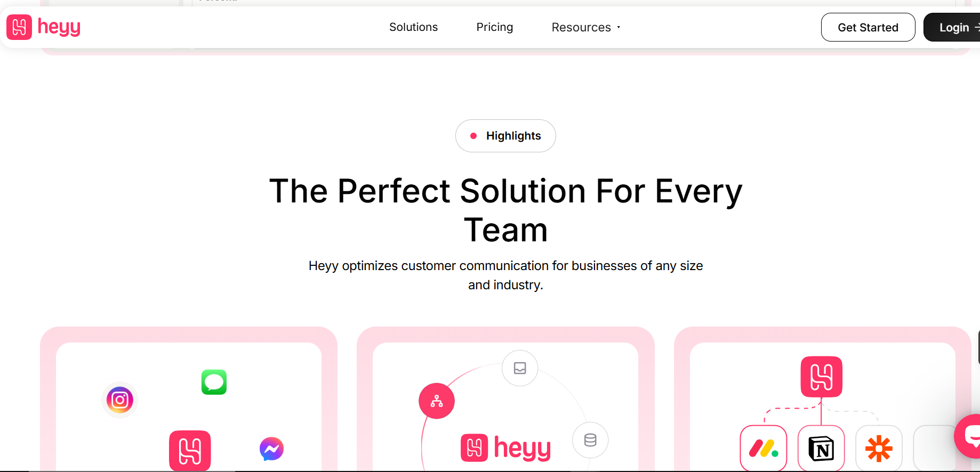Open the Solutions menu item

coord(413,27)
